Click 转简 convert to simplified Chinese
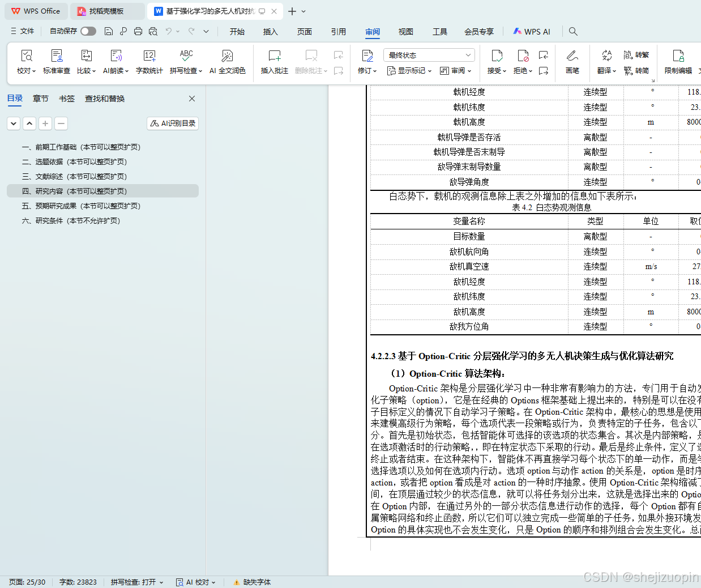The height and width of the screenshot is (588, 701). (636, 71)
